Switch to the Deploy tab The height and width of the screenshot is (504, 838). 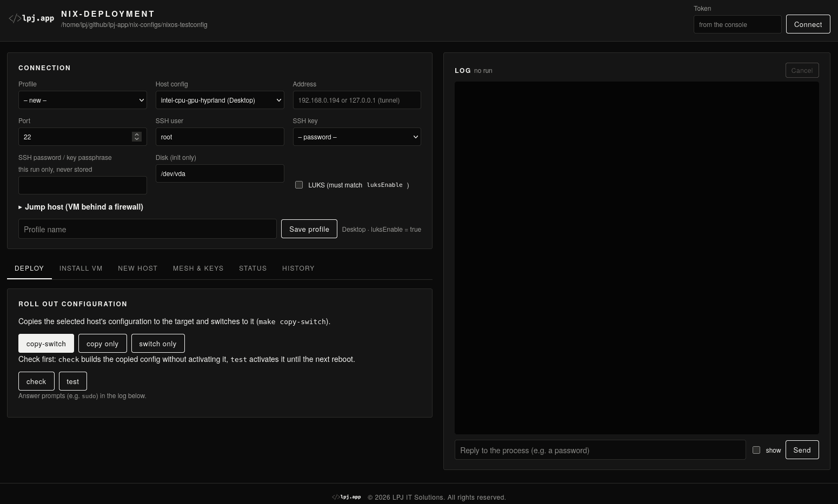pos(29,268)
